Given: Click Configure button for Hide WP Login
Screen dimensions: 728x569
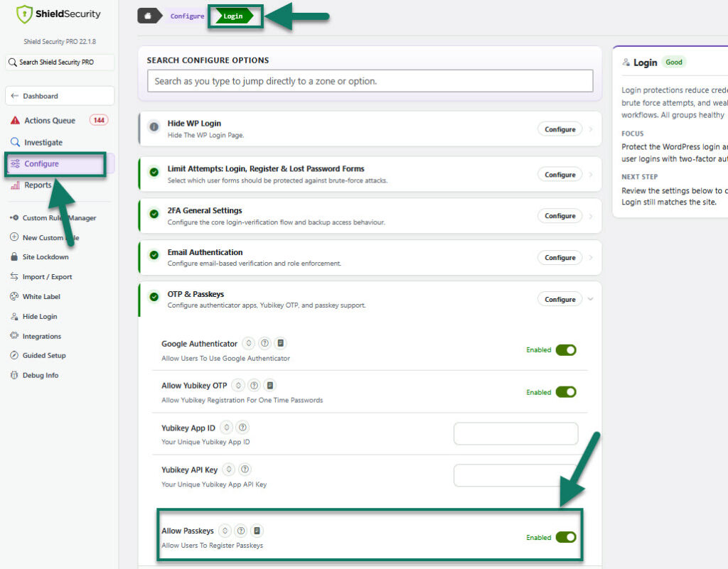Looking at the screenshot, I should click(x=560, y=129).
